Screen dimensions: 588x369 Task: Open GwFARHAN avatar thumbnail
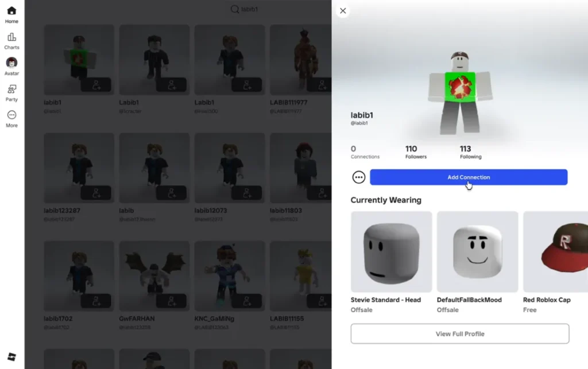(154, 275)
